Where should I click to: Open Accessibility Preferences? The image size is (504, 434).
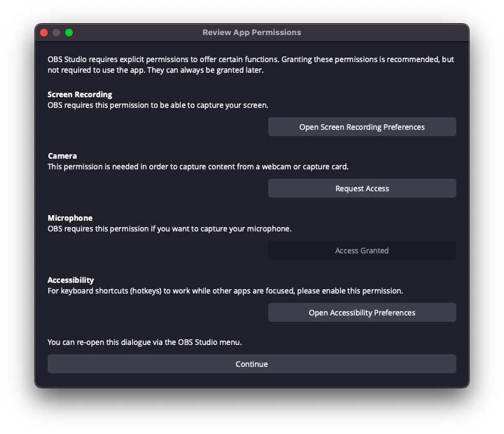click(x=362, y=312)
